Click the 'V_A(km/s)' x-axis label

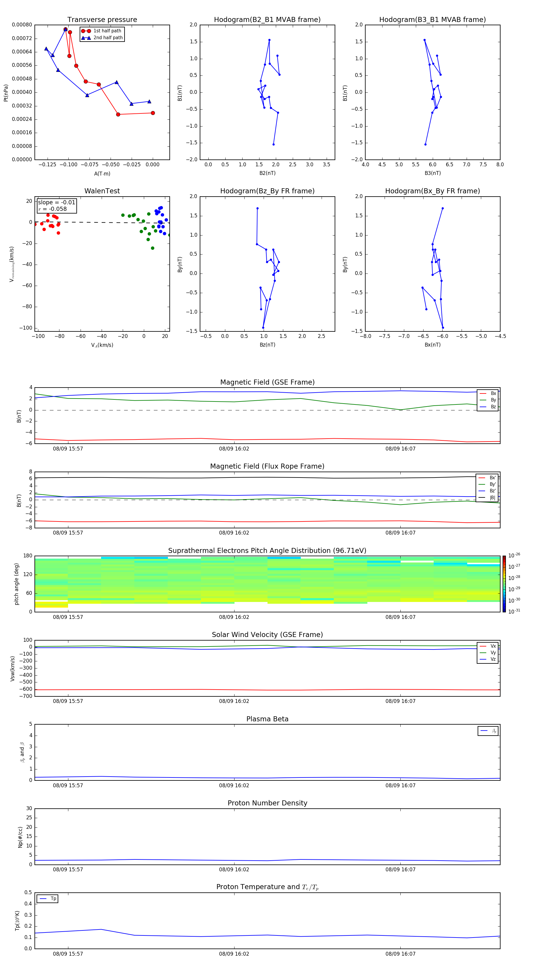point(102,345)
